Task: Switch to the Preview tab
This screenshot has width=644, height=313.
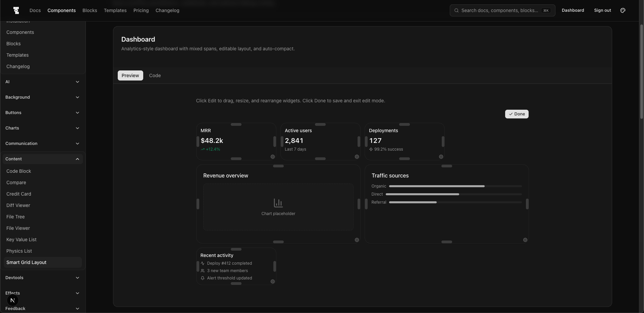Action: point(130,75)
